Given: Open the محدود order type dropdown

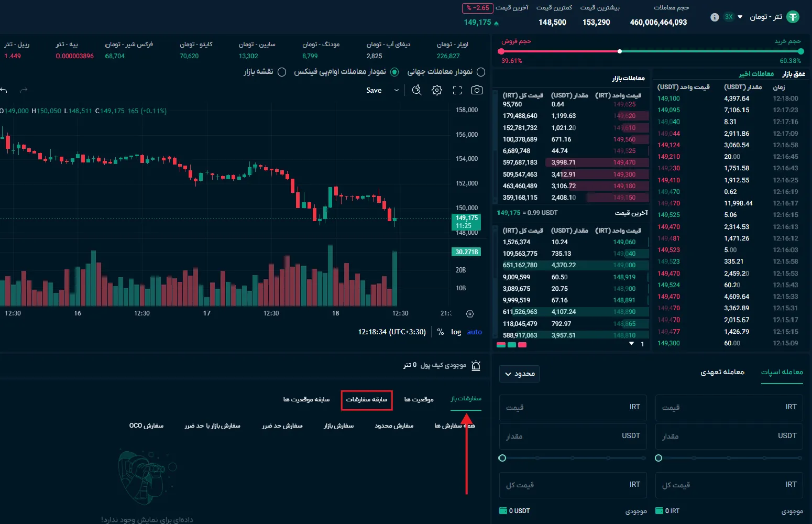Looking at the screenshot, I should tap(519, 374).
